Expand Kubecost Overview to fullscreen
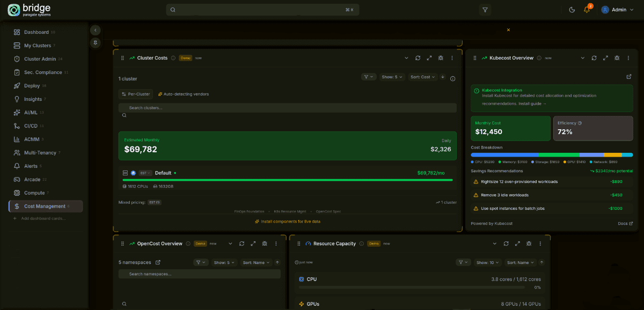644x310 pixels. [x=605, y=58]
